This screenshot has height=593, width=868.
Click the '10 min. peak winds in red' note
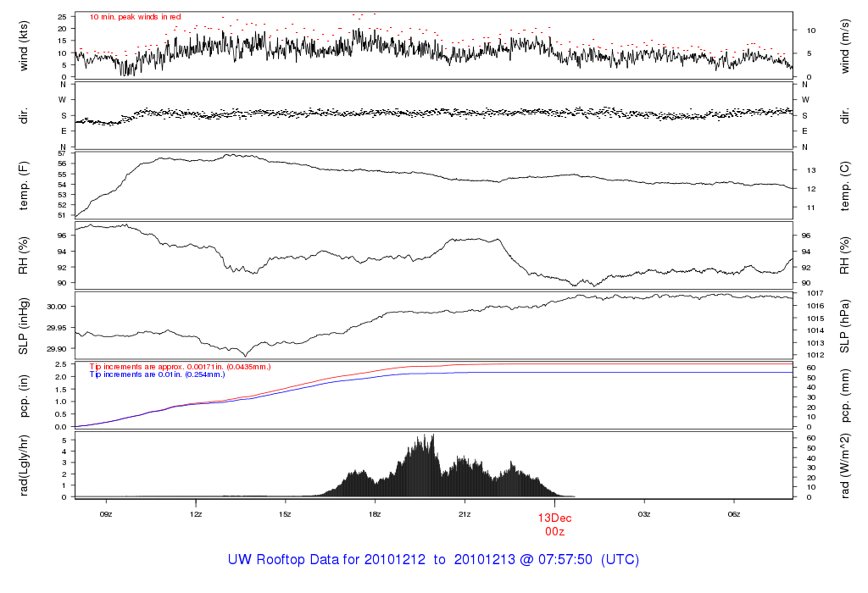[135, 17]
